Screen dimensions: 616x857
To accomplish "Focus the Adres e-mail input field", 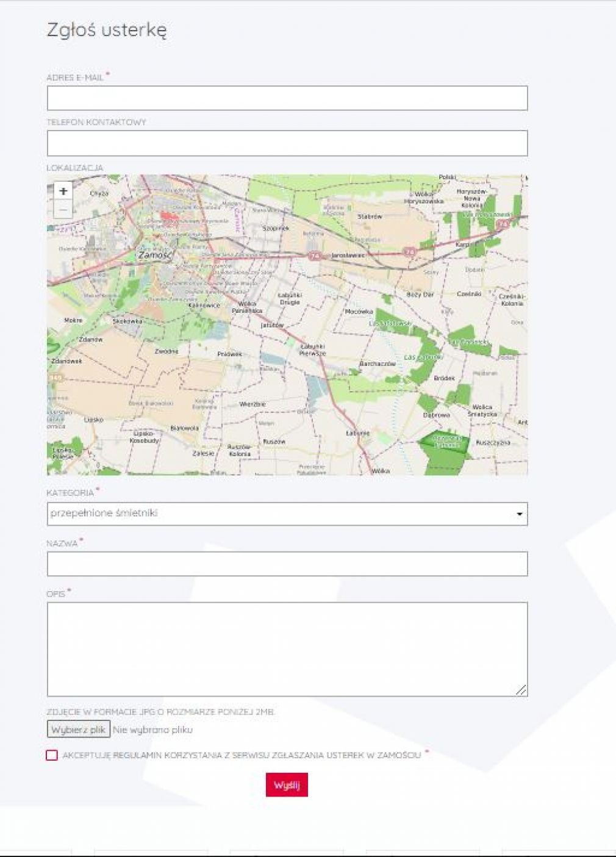I will [x=287, y=98].
